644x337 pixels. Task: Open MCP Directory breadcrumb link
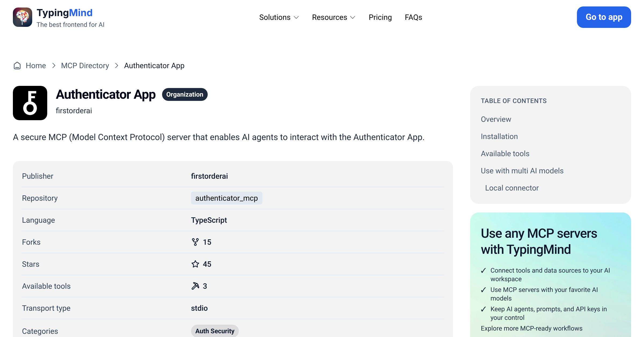point(85,65)
